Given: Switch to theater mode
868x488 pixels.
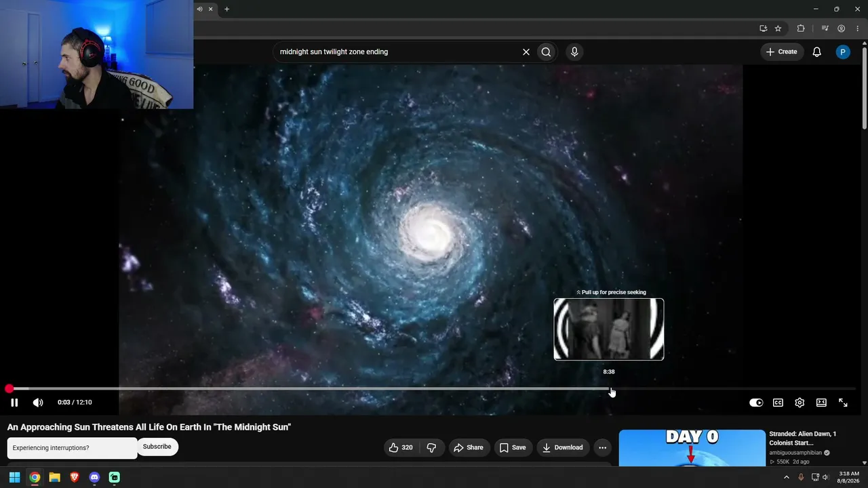Looking at the screenshot, I should (821, 403).
